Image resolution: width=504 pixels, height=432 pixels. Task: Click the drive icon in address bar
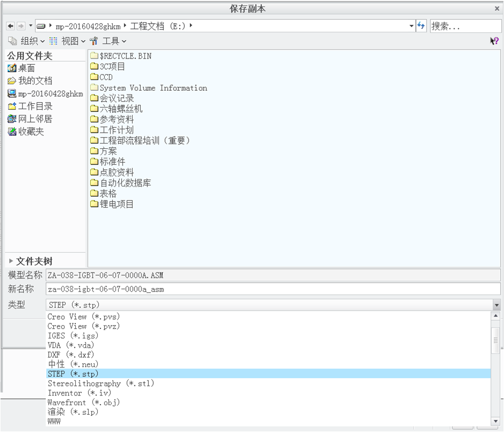click(x=41, y=26)
